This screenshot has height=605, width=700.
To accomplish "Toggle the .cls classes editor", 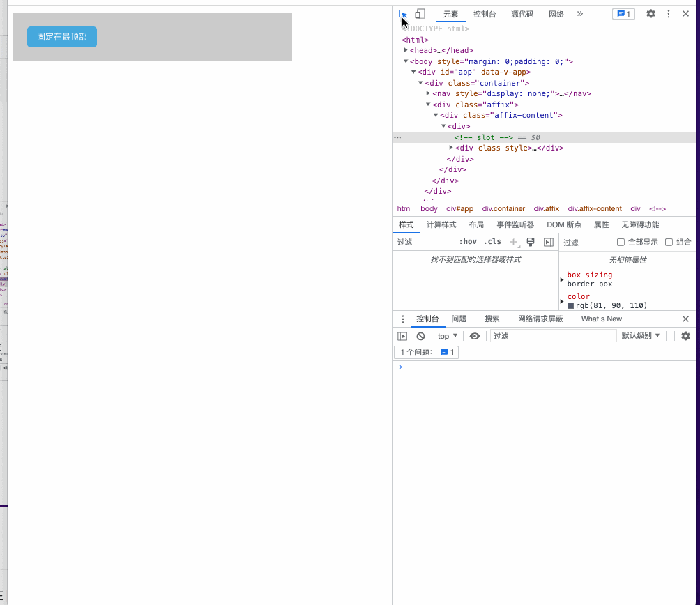I will [x=492, y=241].
